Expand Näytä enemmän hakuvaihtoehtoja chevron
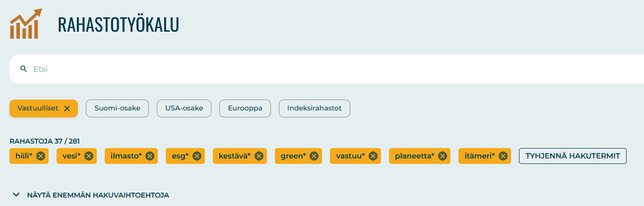 pos(16,195)
